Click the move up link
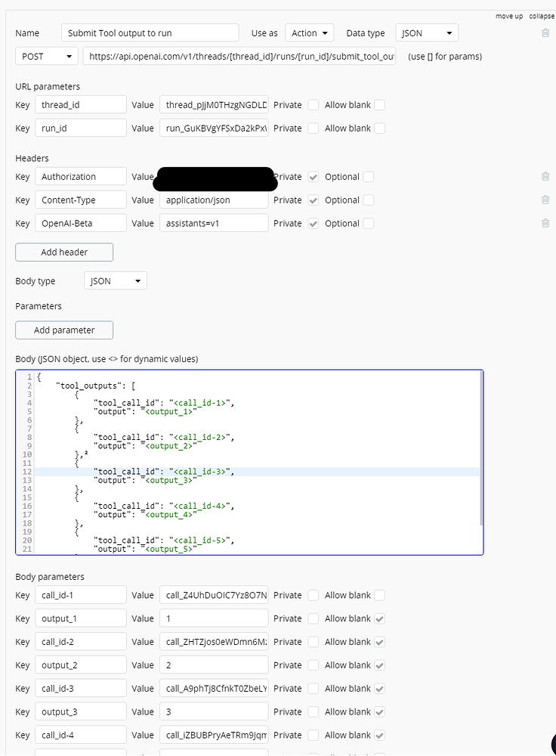 508,16
